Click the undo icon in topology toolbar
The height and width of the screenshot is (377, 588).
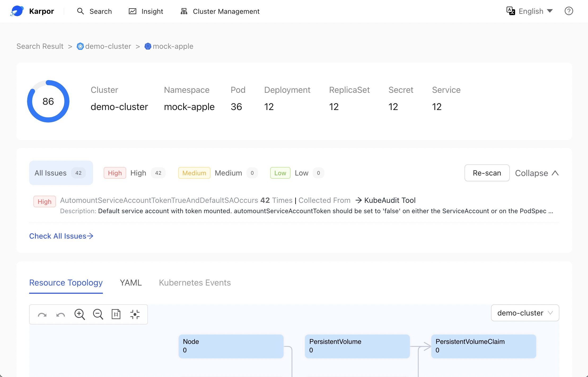point(61,315)
